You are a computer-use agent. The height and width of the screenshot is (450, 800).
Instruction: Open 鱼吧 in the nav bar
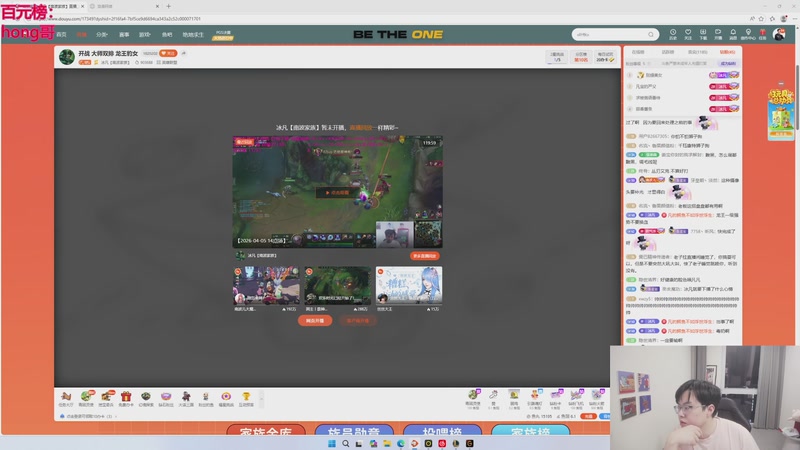click(x=167, y=35)
